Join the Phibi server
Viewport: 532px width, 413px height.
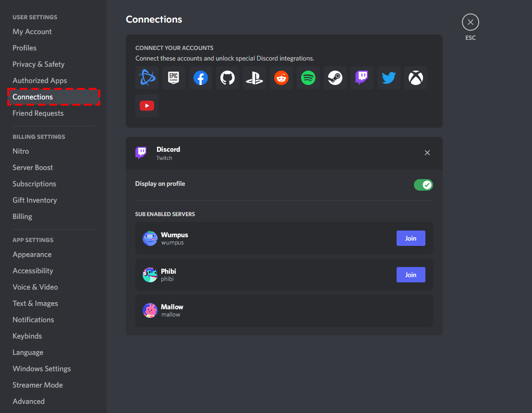pos(411,275)
